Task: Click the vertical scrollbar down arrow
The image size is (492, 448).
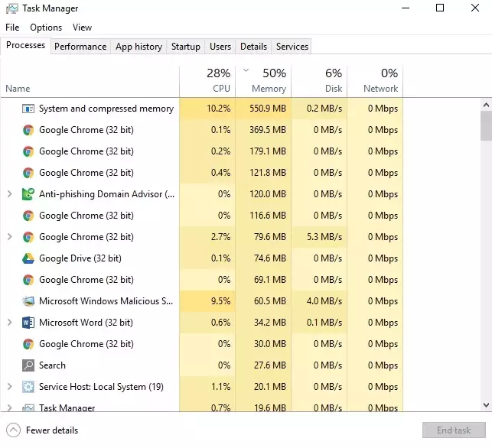Action: click(x=486, y=405)
